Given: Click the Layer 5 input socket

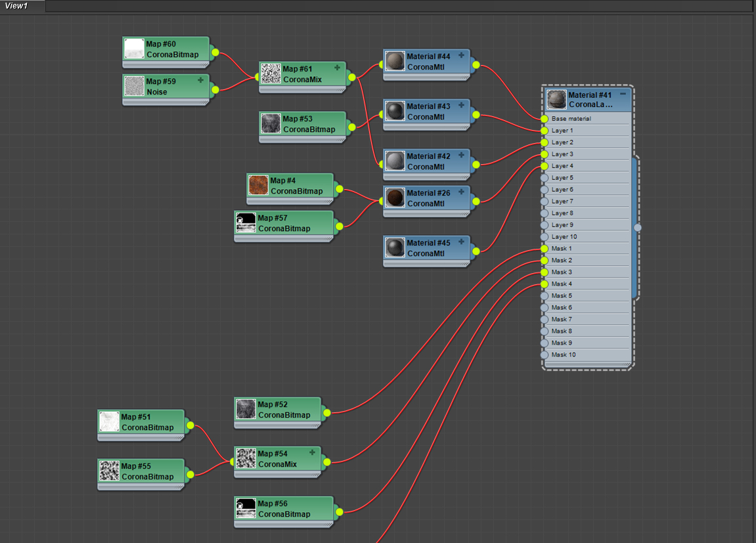Looking at the screenshot, I should click(x=544, y=178).
